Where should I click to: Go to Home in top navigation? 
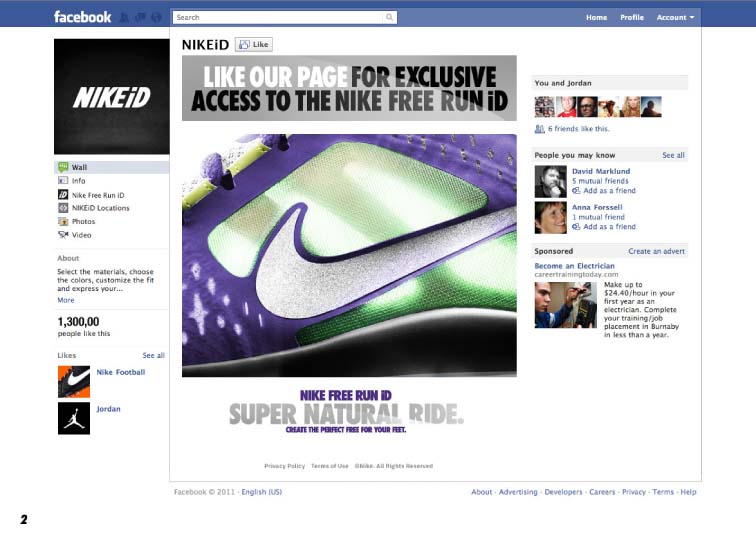[x=596, y=17]
